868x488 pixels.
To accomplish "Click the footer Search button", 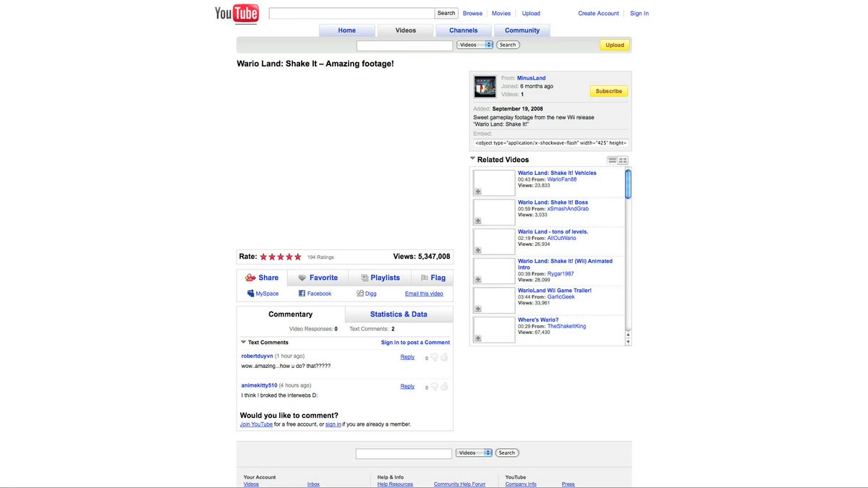I will 506,453.
